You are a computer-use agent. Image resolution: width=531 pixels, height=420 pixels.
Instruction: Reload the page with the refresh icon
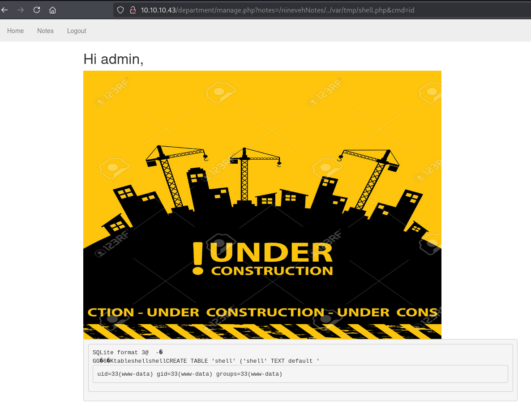37,10
